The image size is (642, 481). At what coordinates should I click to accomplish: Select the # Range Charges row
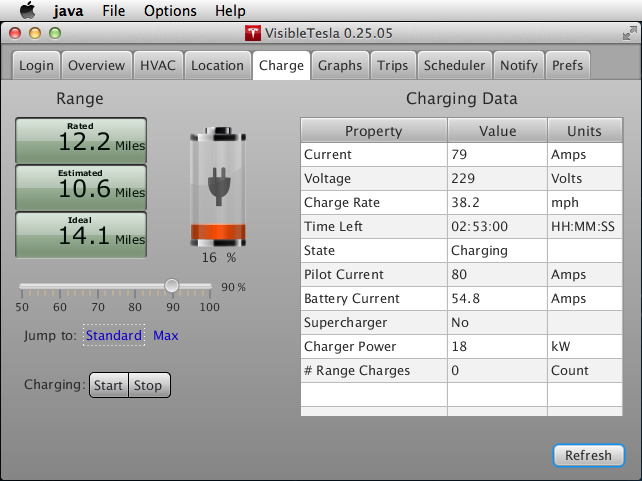(461, 370)
